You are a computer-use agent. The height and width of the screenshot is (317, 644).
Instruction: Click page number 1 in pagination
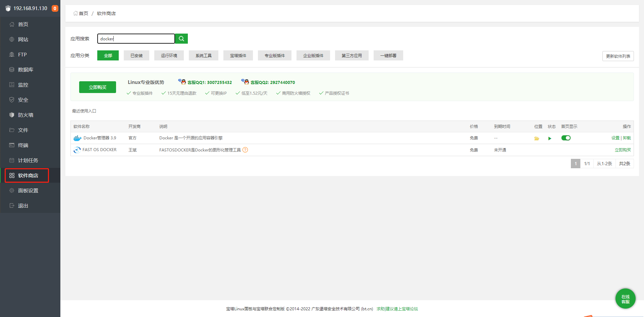(576, 164)
